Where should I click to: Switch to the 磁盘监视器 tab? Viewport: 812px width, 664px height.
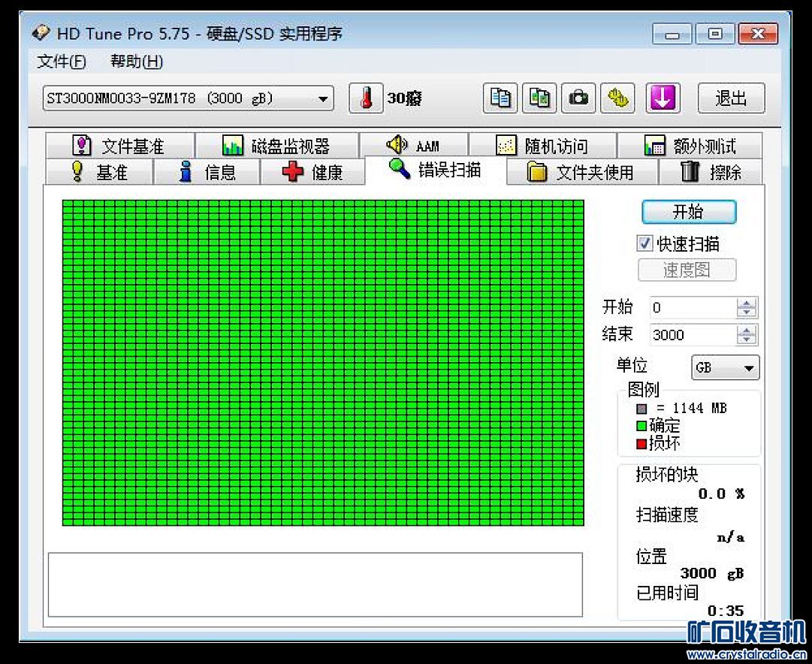click(277, 146)
